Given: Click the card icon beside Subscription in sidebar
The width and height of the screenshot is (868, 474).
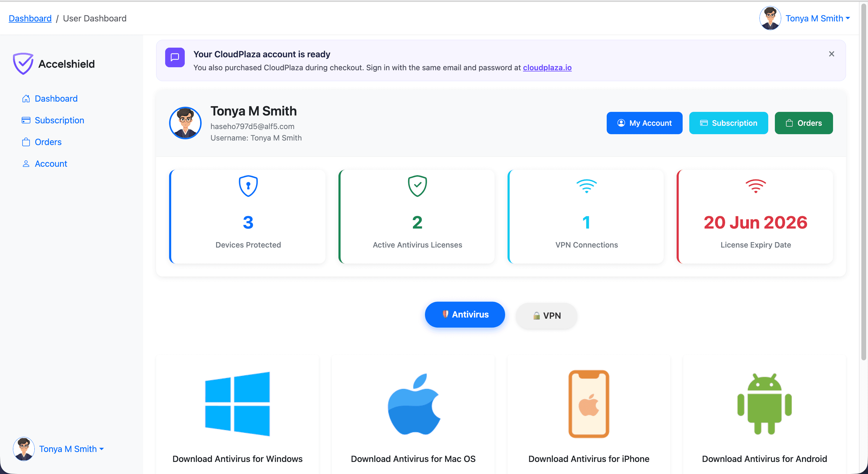Looking at the screenshot, I should click(26, 120).
